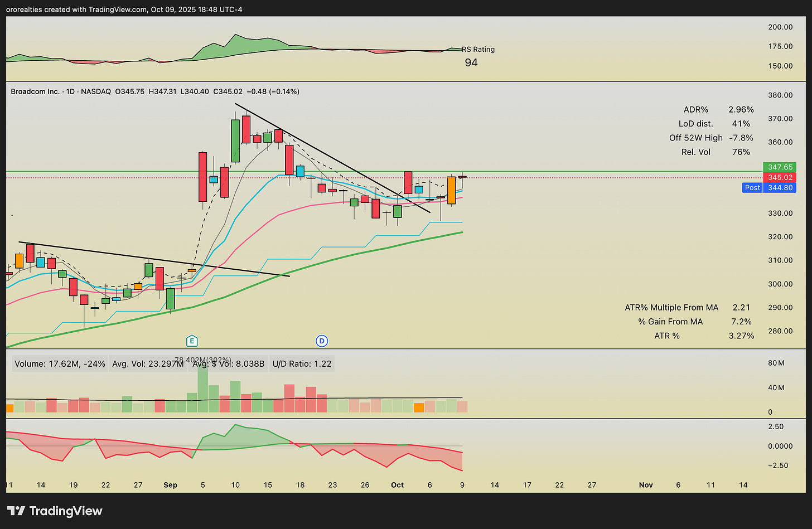Click the 'Off 52W High' value -7.8%
This screenshot has height=529, width=812.
[x=741, y=138]
